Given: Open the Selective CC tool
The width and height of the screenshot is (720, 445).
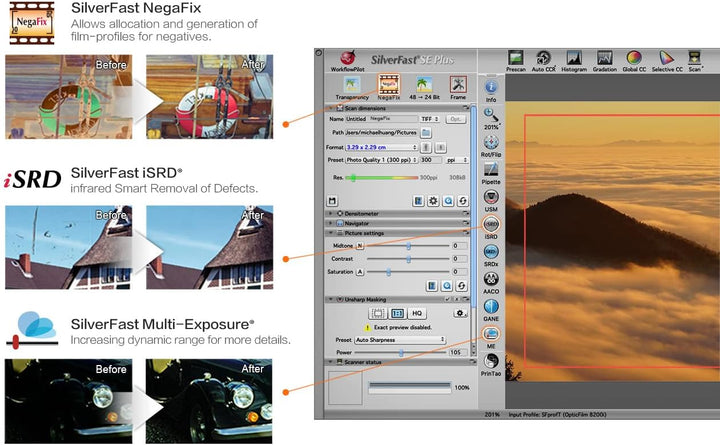Looking at the screenshot, I should tap(666, 60).
